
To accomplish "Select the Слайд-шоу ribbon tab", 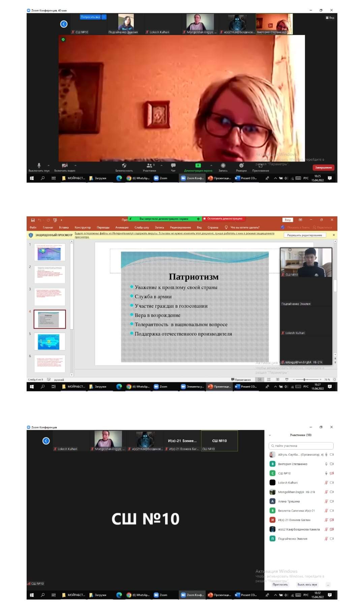I will coord(142,227).
